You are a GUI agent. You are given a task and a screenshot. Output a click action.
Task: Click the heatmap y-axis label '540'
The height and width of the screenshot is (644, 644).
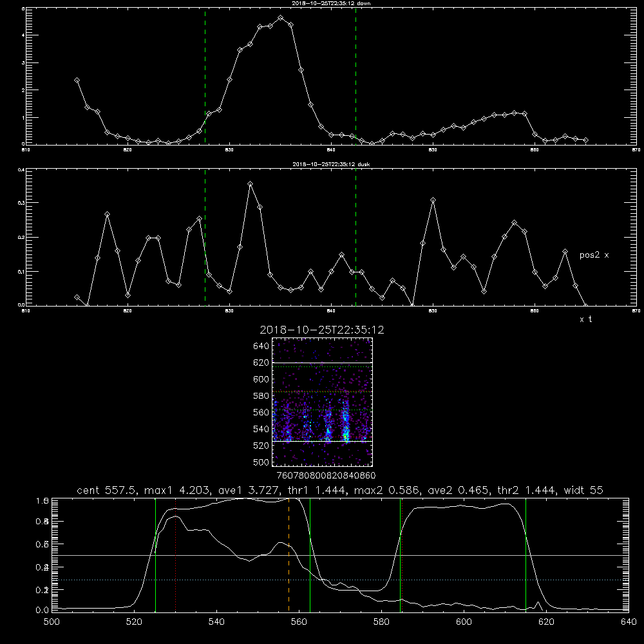261,429
